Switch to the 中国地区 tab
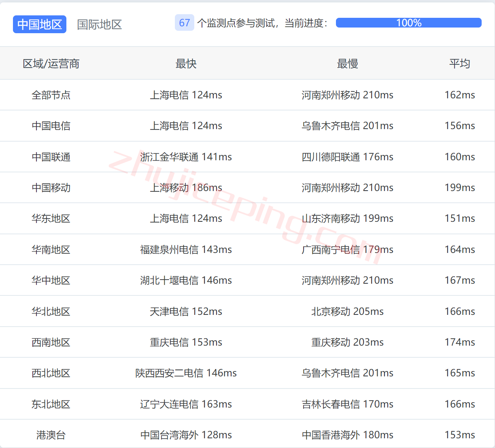Image resolution: width=495 pixels, height=448 pixels. (40, 24)
